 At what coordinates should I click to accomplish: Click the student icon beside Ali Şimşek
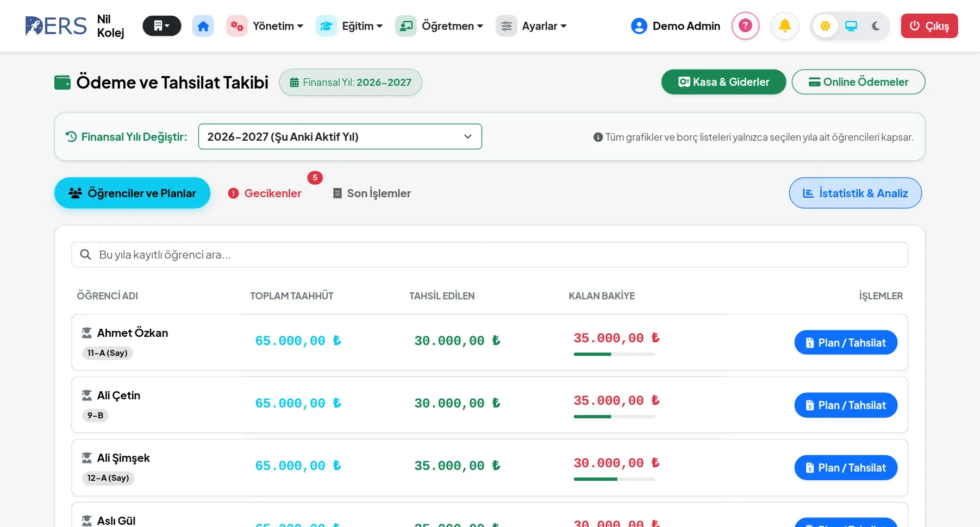87,457
